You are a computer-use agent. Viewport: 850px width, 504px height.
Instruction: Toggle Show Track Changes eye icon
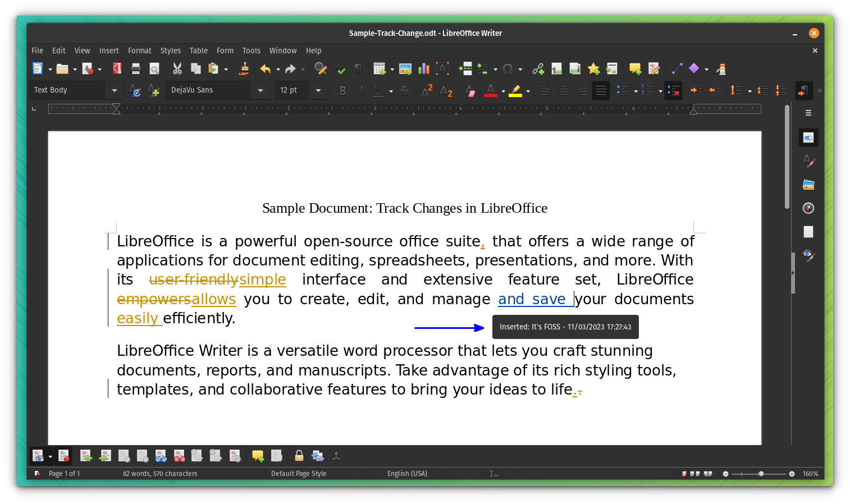38,456
